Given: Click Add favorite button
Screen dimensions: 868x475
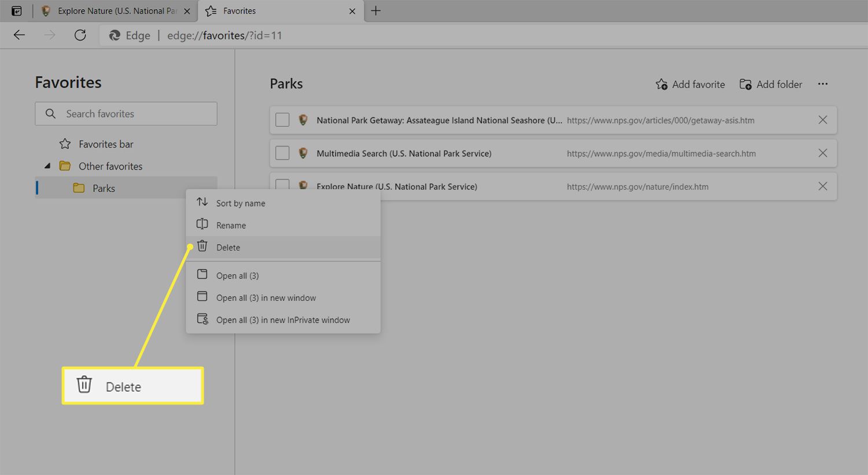Looking at the screenshot, I should click(x=690, y=84).
